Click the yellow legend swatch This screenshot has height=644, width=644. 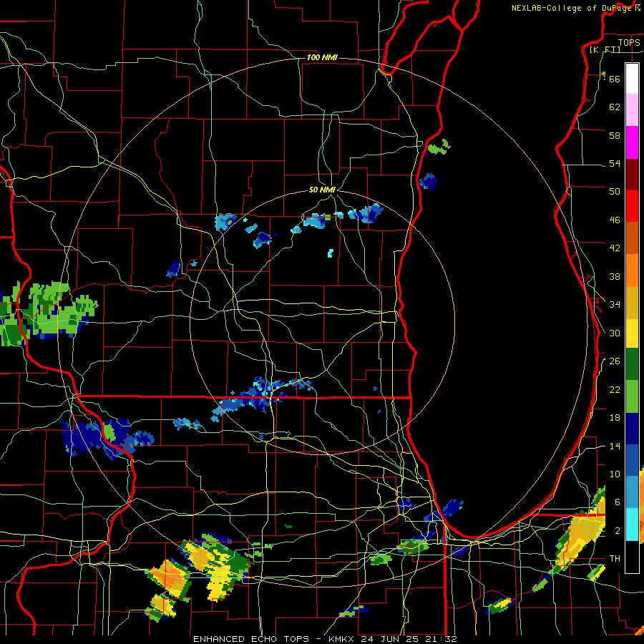point(632,333)
